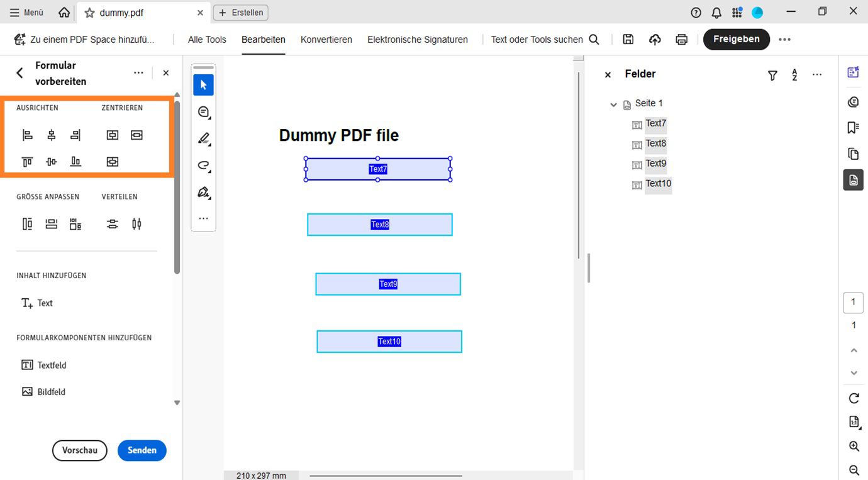Image resolution: width=868 pixels, height=480 pixels.
Task: Switch to Alle Tools
Action: point(207,40)
